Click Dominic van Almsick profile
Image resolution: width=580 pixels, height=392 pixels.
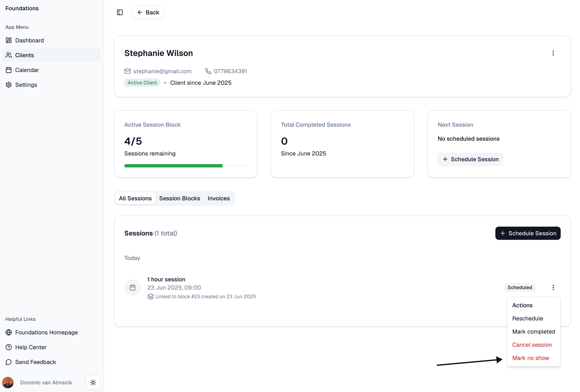point(46,383)
